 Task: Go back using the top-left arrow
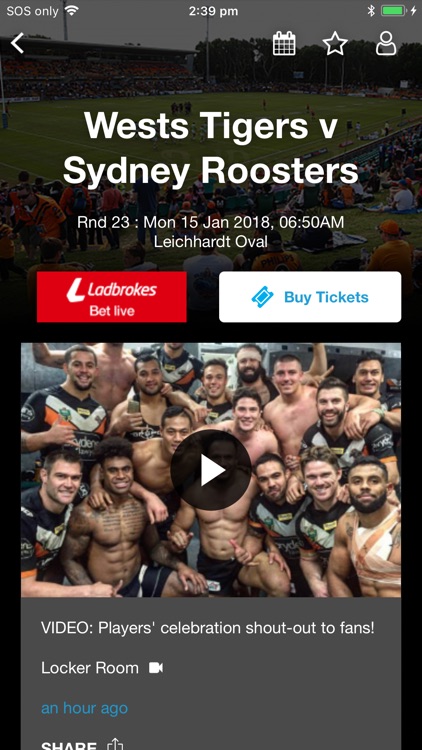coord(17,43)
